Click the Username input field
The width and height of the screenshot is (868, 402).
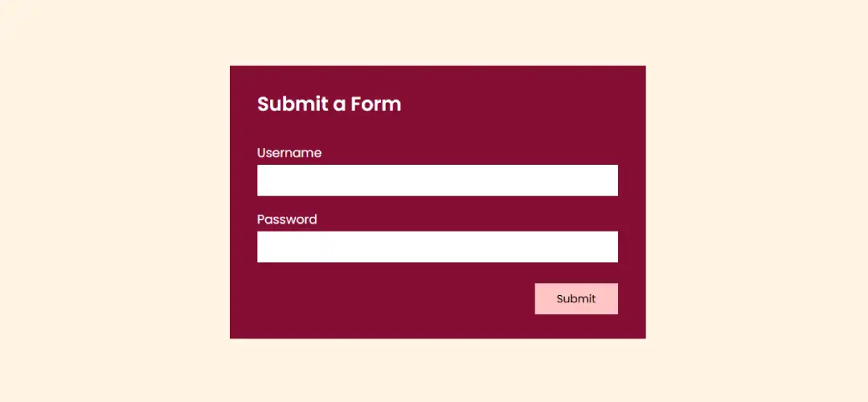coord(437,180)
